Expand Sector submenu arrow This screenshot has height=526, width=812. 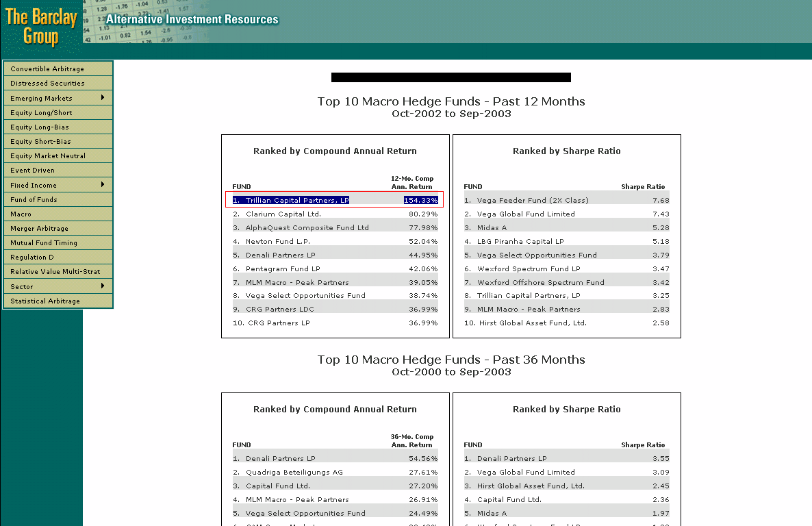(x=103, y=286)
